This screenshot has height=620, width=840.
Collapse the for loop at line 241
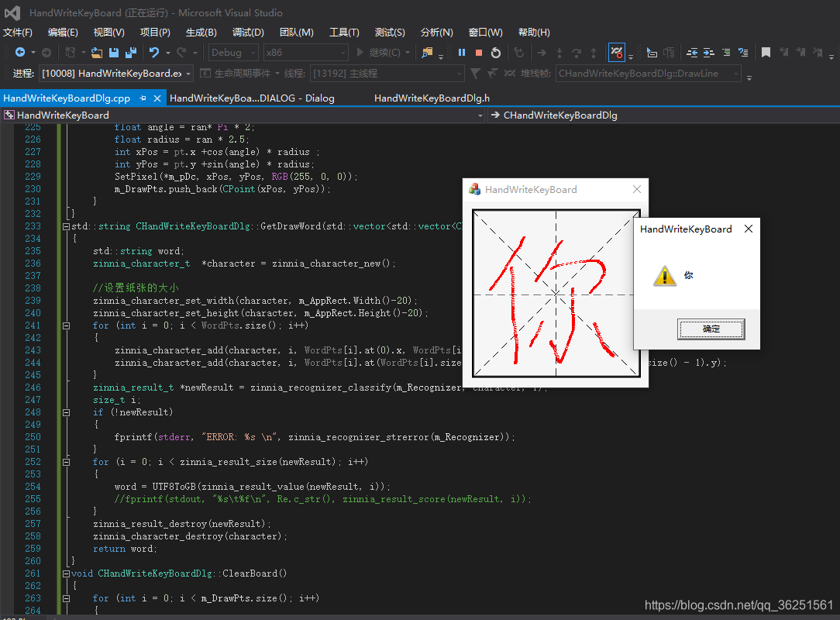pos(67,325)
